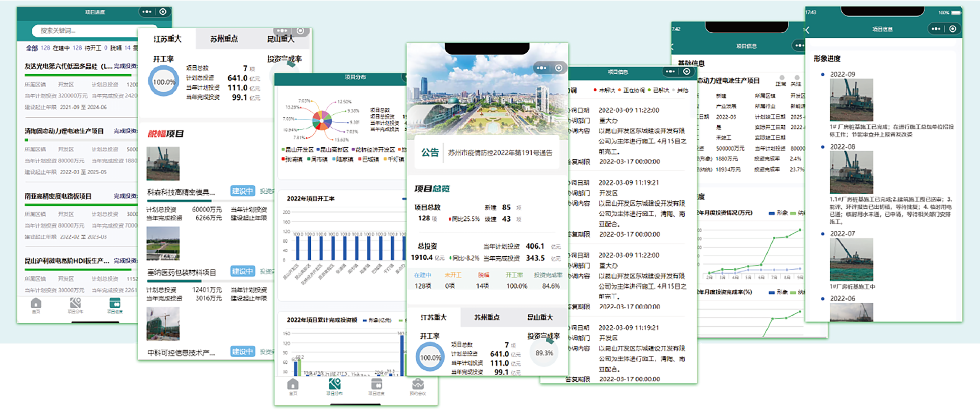Tap target icon on the 协调 项目信息 screen
980x410 pixels.
686,71
